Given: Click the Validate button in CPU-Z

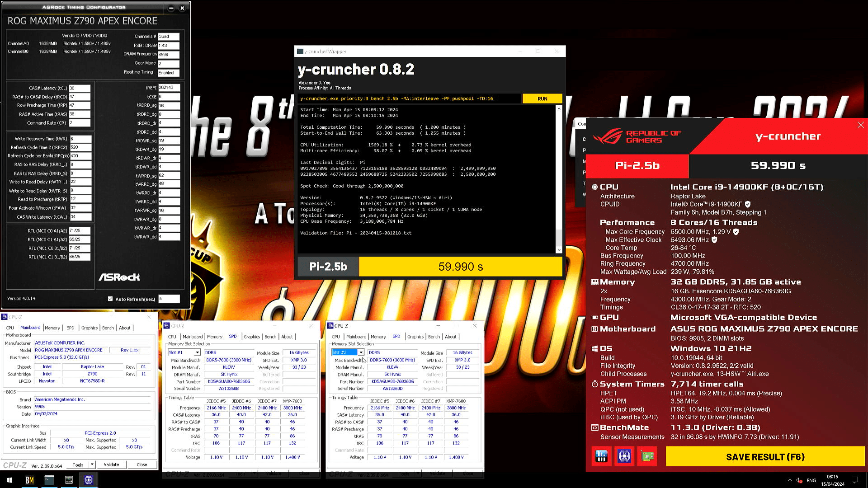Looking at the screenshot, I should point(111,465).
